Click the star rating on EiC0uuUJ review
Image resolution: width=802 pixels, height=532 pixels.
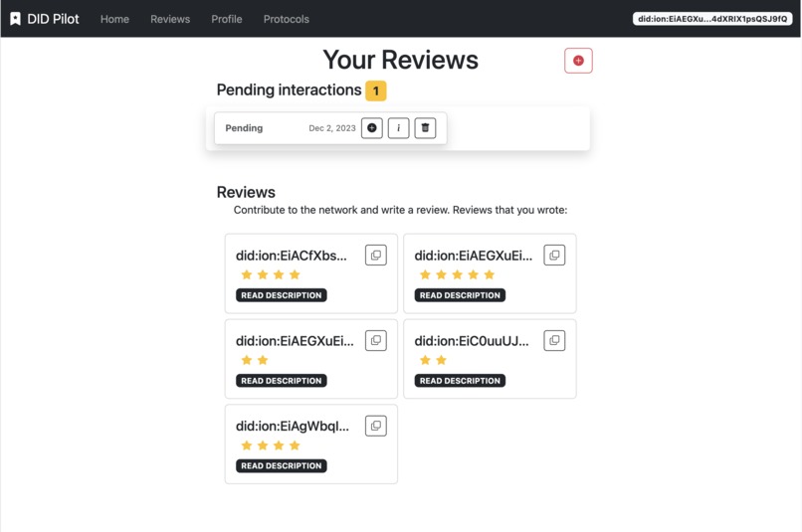(433, 360)
